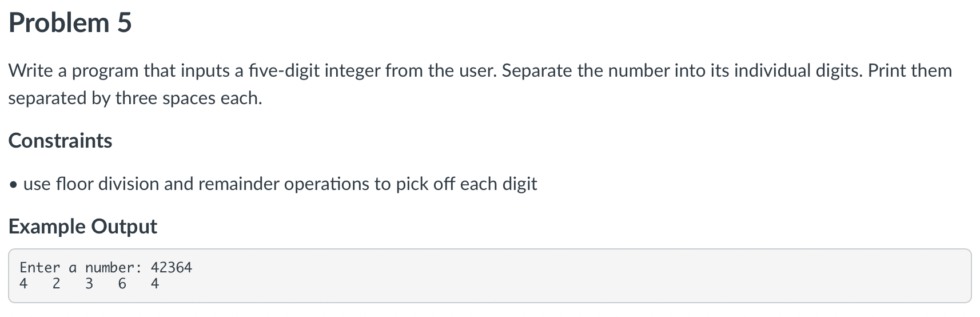Click the "4 2 3 6 4" output line

(x=89, y=284)
